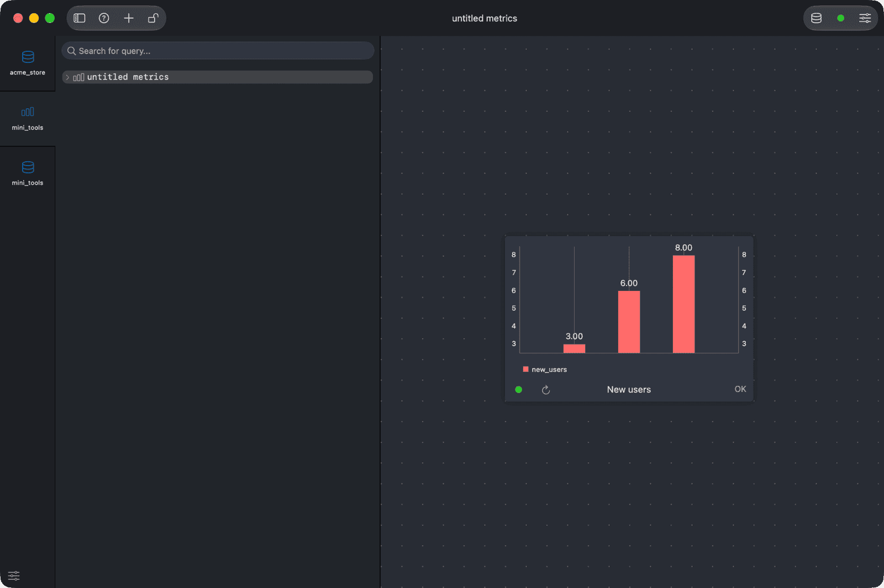Toggle the new_users legend swatch
This screenshot has height=588, width=884.
(x=525, y=369)
